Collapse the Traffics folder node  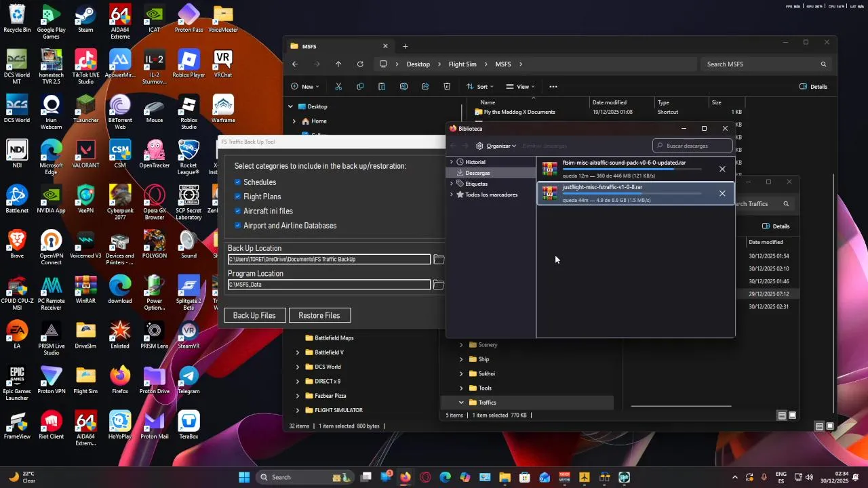click(462, 403)
